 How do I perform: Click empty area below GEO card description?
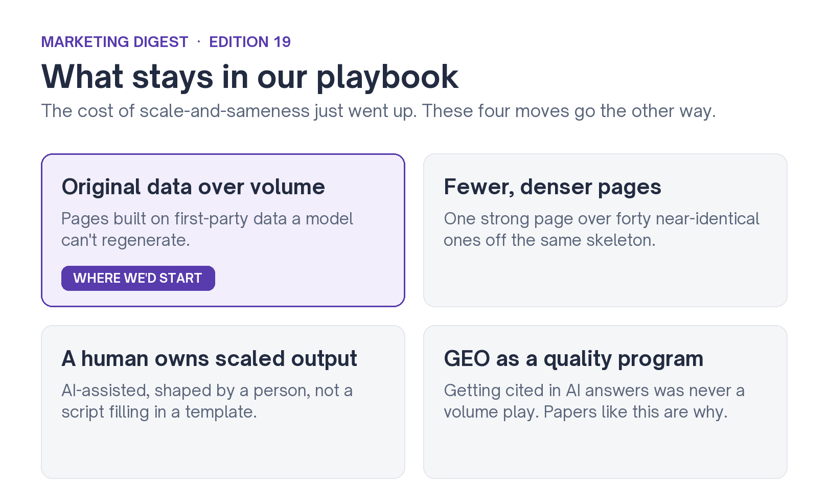point(605,450)
